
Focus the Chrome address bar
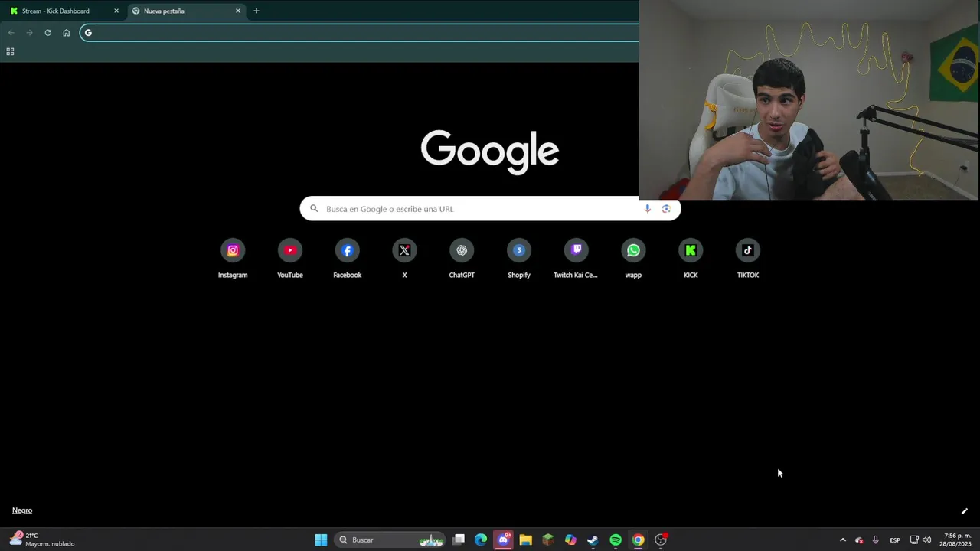coord(360,33)
